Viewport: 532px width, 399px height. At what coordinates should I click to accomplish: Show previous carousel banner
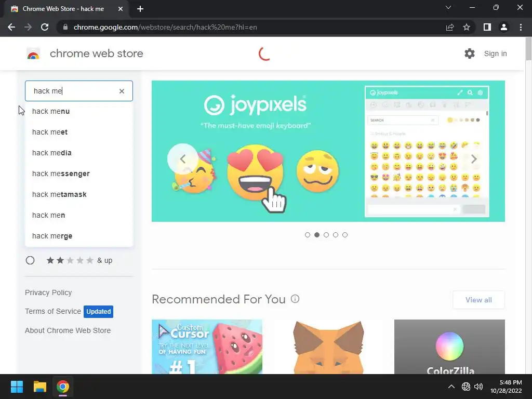tap(182, 159)
